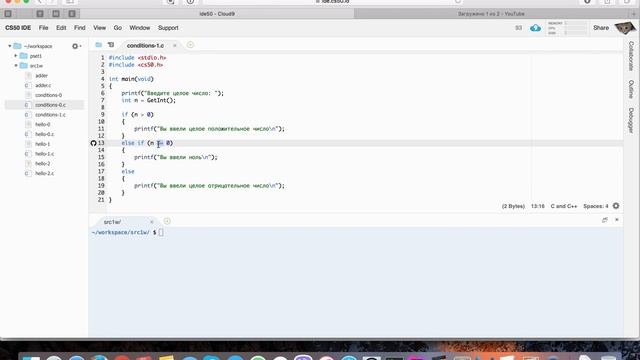This screenshot has width=640, height=360.
Task: Maximize the terminal pane
Action: pyautogui.click(x=604, y=220)
